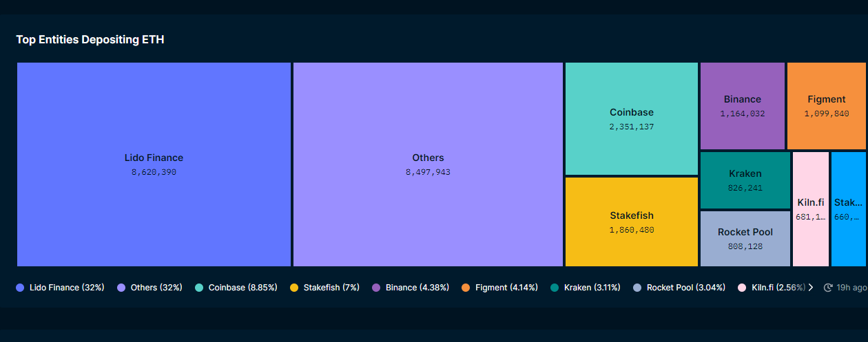This screenshot has width=868, height=342.
Task: Toggle Binance (4.38%) legend entry
Action: [411, 288]
